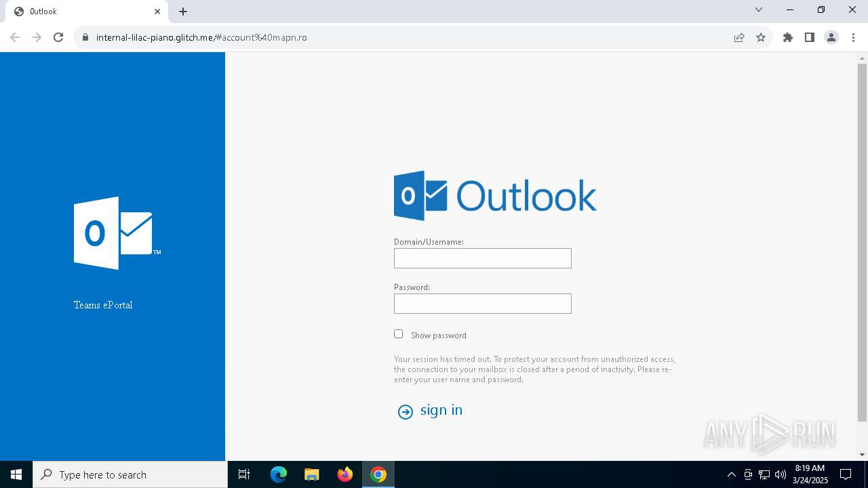The height and width of the screenshot is (488, 868).
Task: Close the Outlook browser tab
Action: [157, 12]
